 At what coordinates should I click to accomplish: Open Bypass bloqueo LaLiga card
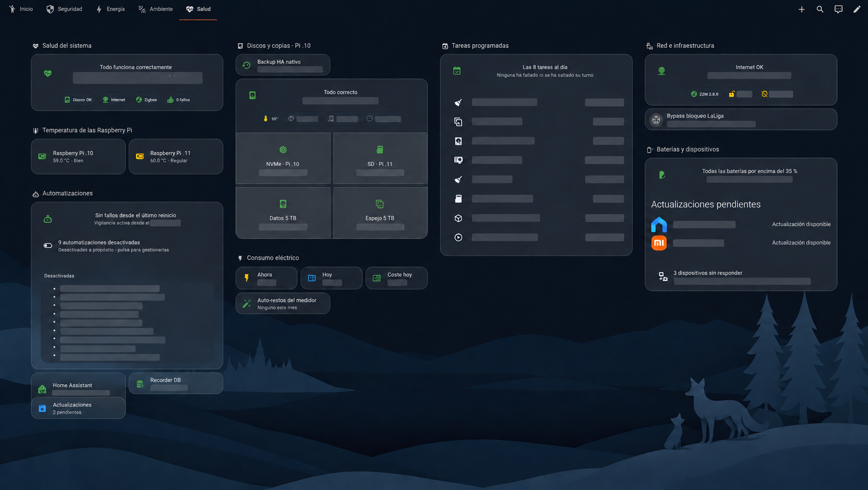[x=741, y=120]
